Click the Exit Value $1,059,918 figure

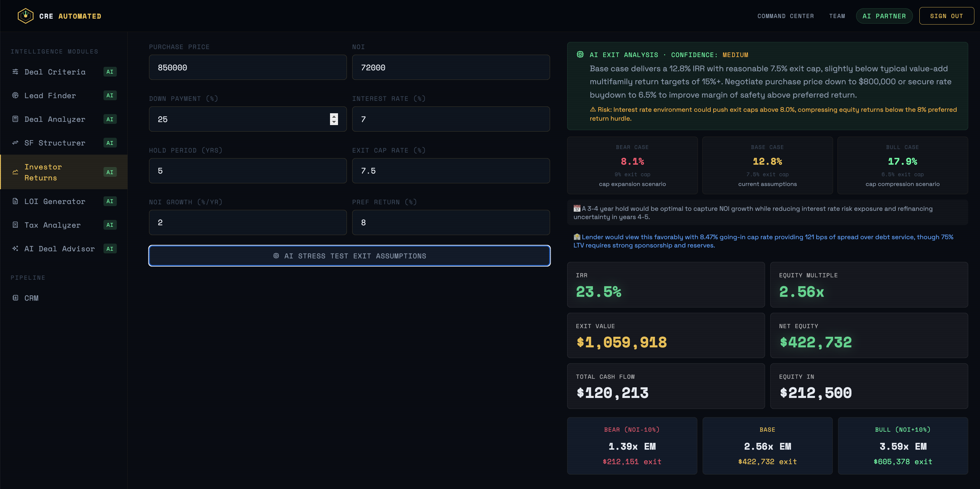pos(621,342)
